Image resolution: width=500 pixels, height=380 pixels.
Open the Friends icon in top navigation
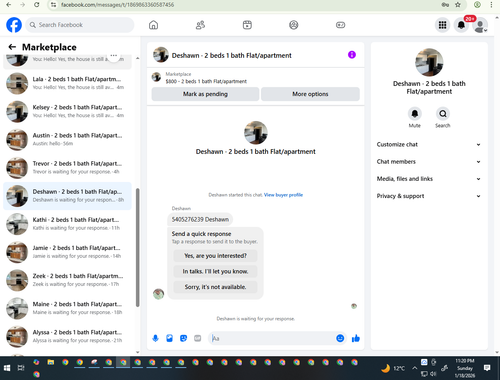click(x=200, y=25)
